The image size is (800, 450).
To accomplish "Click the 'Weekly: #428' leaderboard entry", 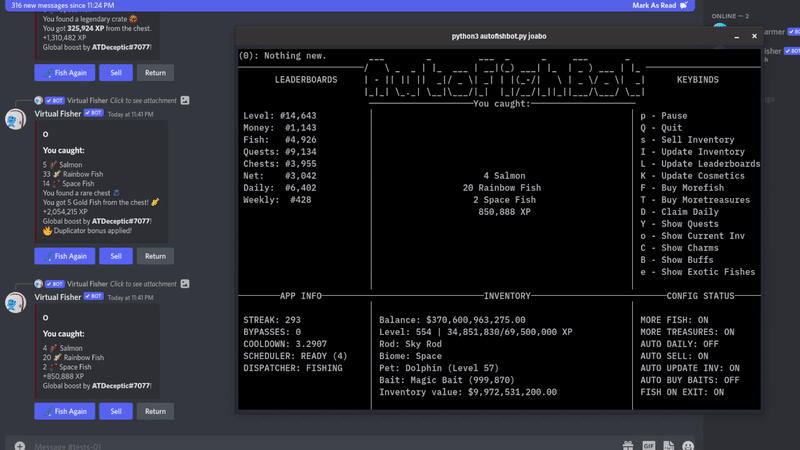I will click(277, 200).
